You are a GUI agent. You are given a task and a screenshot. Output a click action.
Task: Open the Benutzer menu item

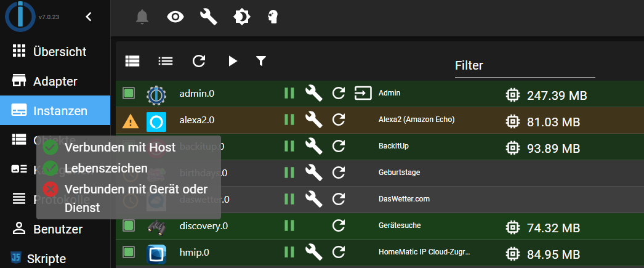(x=55, y=229)
